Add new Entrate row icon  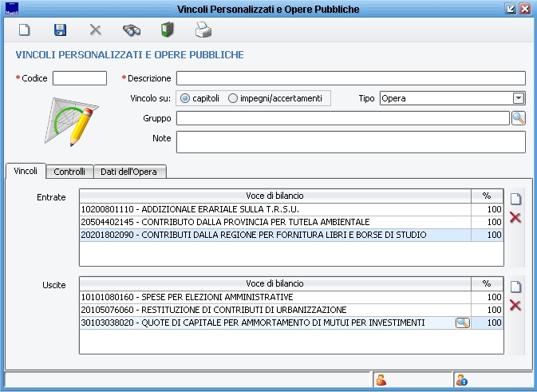[x=515, y=198]
